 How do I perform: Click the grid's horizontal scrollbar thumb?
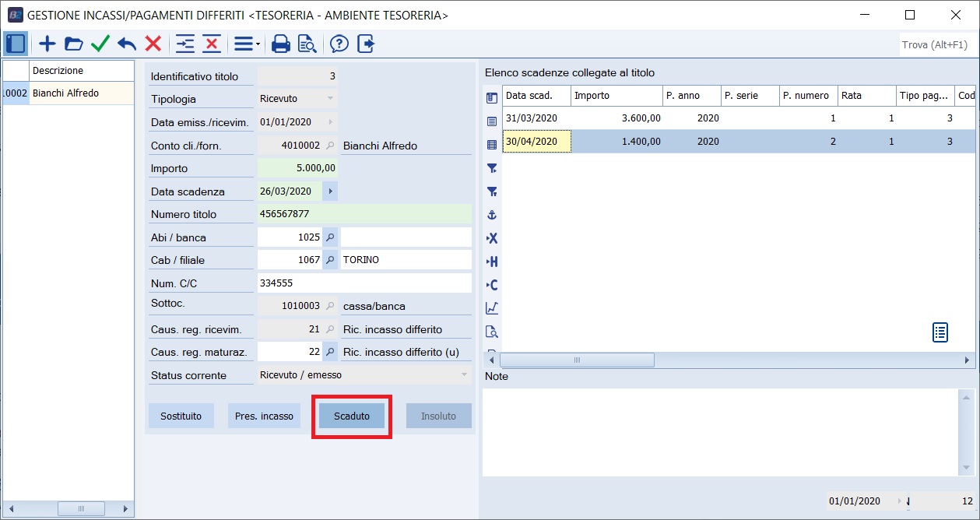[x=577, y=360]
